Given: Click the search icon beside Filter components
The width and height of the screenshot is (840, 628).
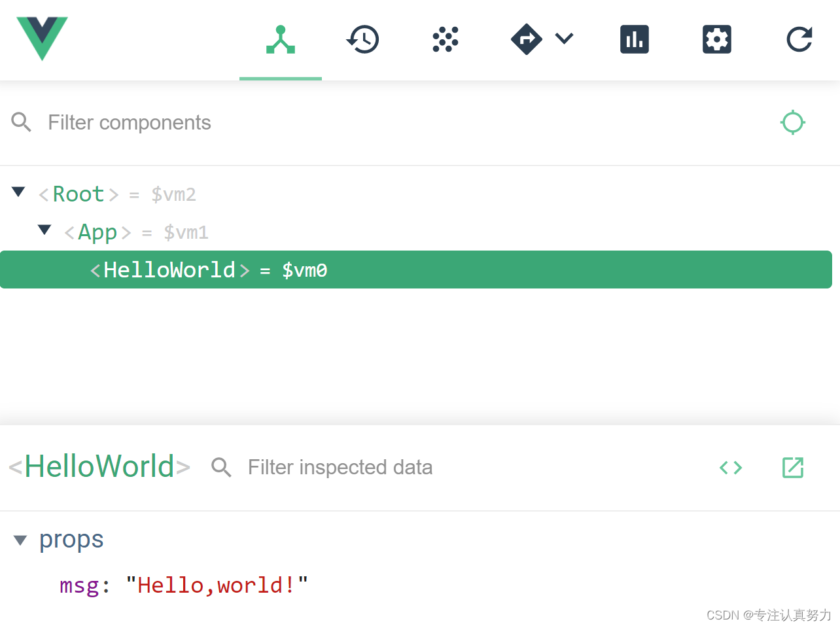Looking at the screenshot, I should pyautogui.click(x=22, y=122).
